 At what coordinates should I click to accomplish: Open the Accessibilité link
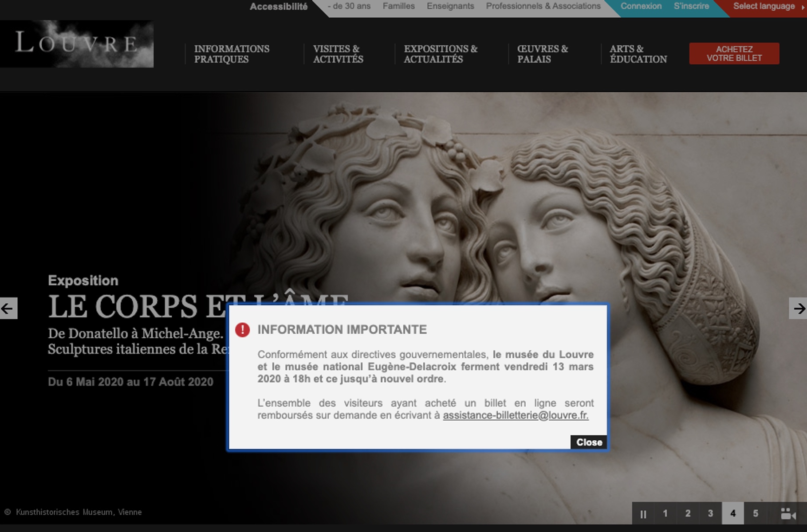tap(279, 7)
